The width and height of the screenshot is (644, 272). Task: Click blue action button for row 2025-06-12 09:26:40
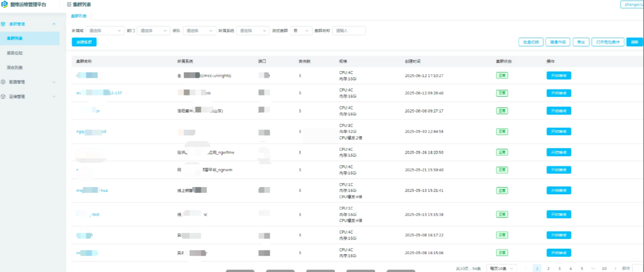pyautogui.click(x=559, y=93)
